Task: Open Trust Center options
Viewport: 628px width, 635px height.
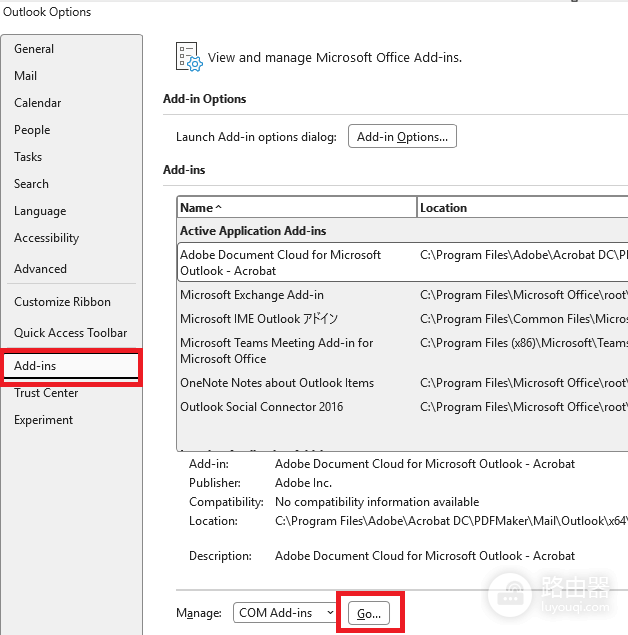Action: (x=46, y=393)
